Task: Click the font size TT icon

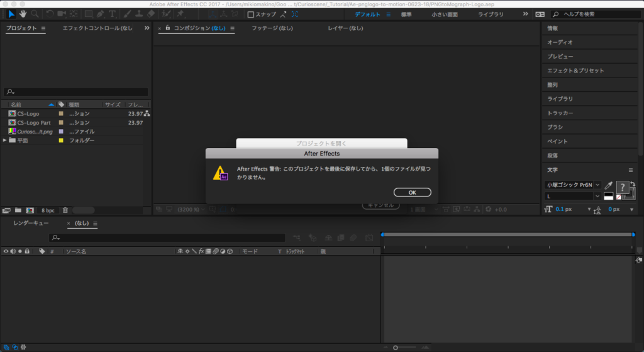Action: pos(548,209)
